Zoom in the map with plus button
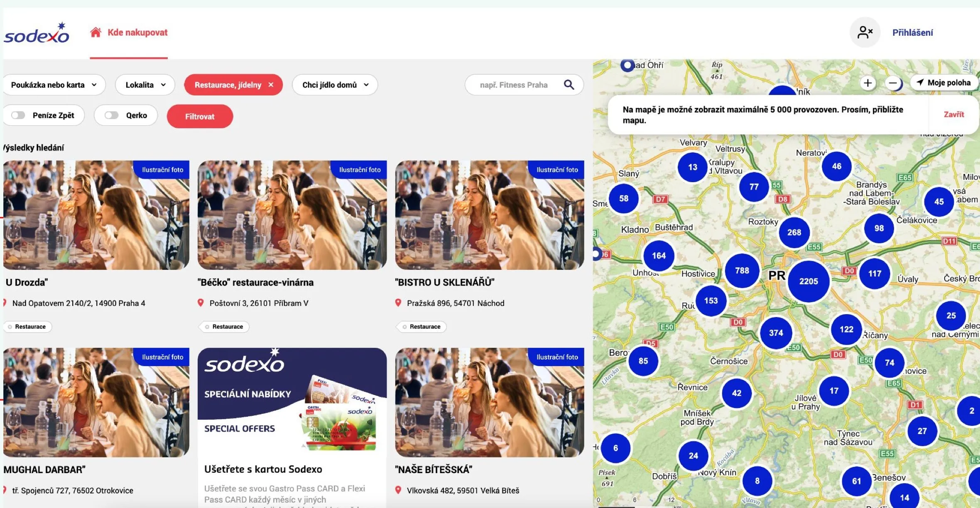The image size is (980, 508). click(x=867, y=83)
